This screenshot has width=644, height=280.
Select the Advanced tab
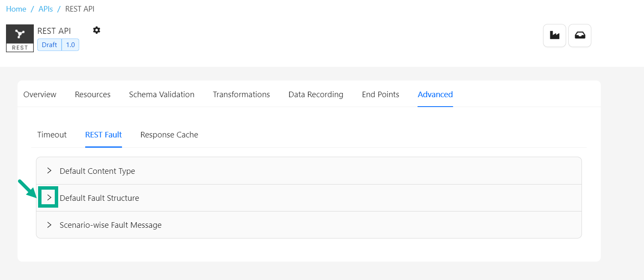coord(435,95)
